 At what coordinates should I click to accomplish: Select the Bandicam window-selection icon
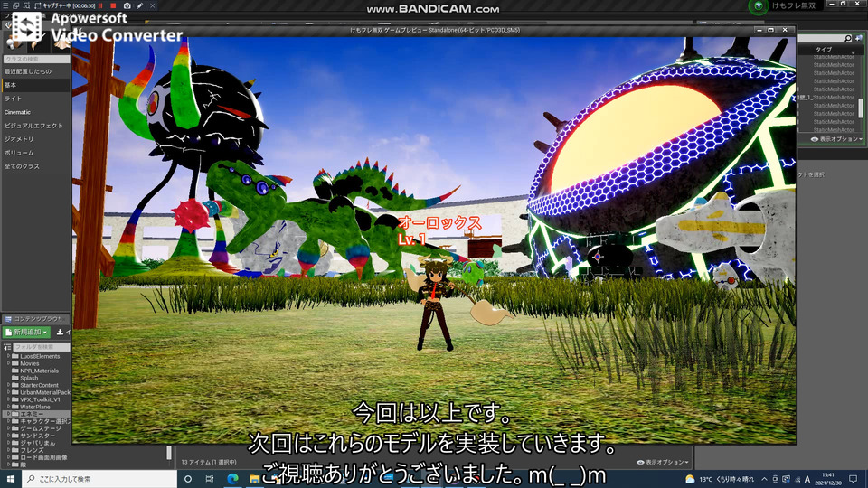click(x=16, y=5)
